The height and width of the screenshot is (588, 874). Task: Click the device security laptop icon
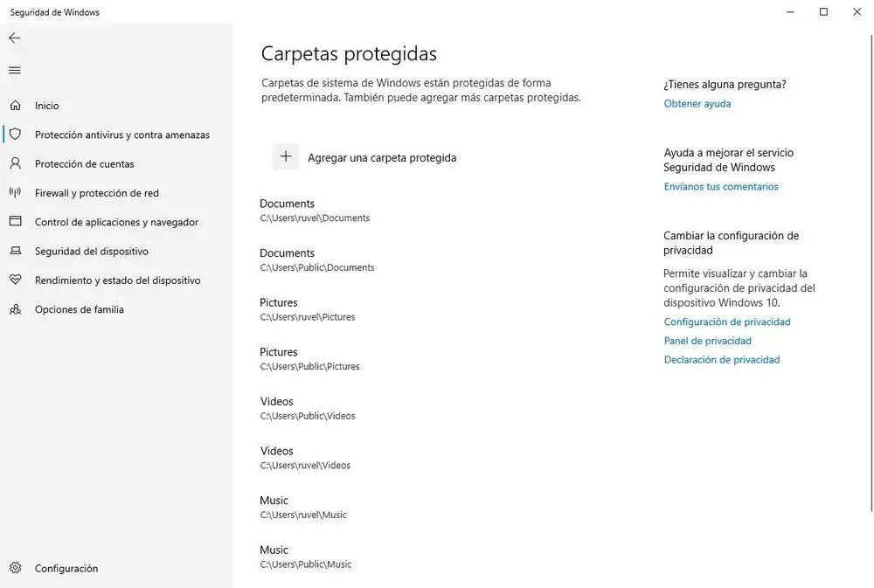pos(15,251)
